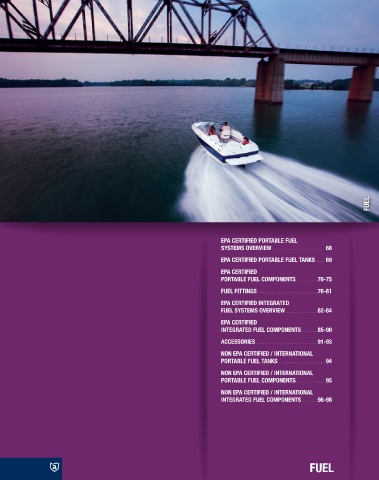Open EPA Certified Integrated Fuel Systems Overview

pos(276,307)
